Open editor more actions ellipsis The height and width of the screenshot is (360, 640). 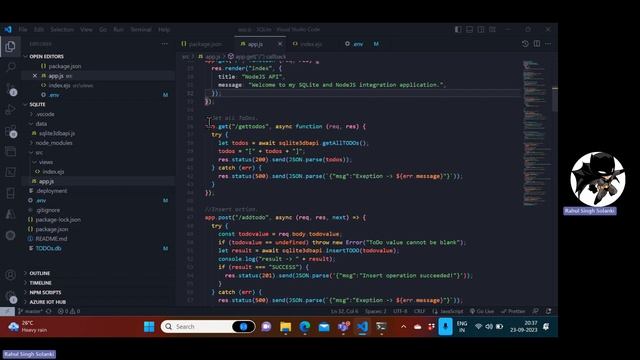pyautogui.click(x=548, y=44)
